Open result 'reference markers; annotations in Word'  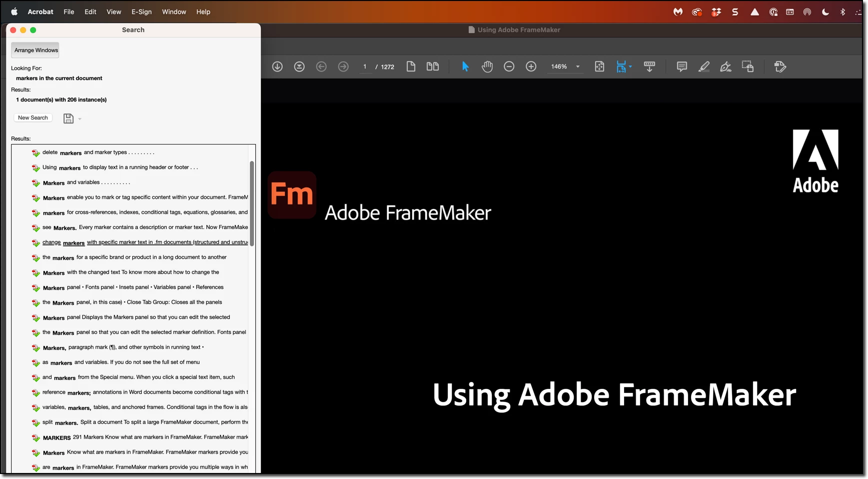pyautogui.click(x=145, y=392)
